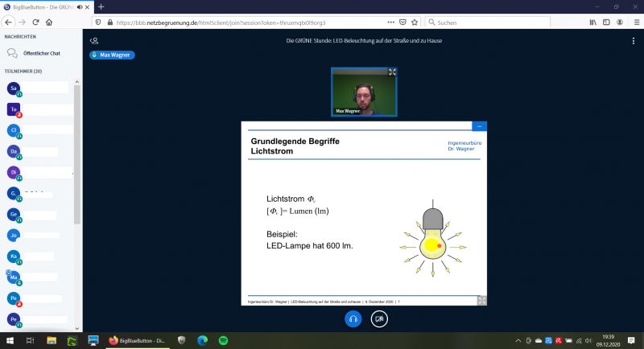
Task: Launch Spotify from the taskbar
Action: point(223,340)
